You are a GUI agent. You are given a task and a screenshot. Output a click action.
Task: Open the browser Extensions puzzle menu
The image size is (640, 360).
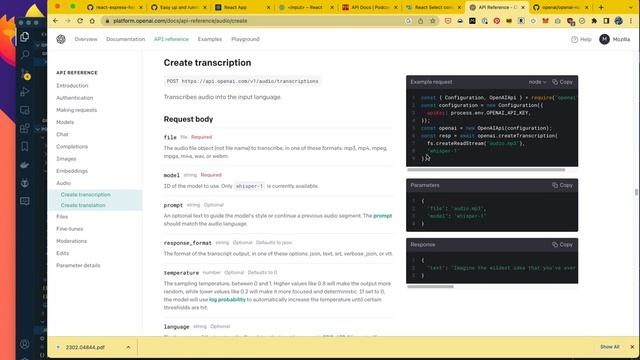point(594,21)
